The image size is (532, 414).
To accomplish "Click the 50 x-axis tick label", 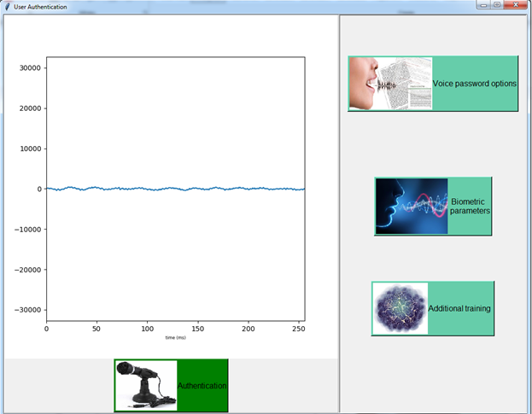I will (x=96, y=329).
